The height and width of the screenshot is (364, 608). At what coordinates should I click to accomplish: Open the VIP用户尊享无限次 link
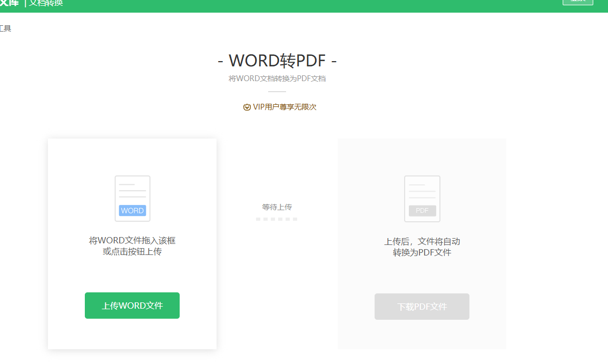tap(279, 107)
